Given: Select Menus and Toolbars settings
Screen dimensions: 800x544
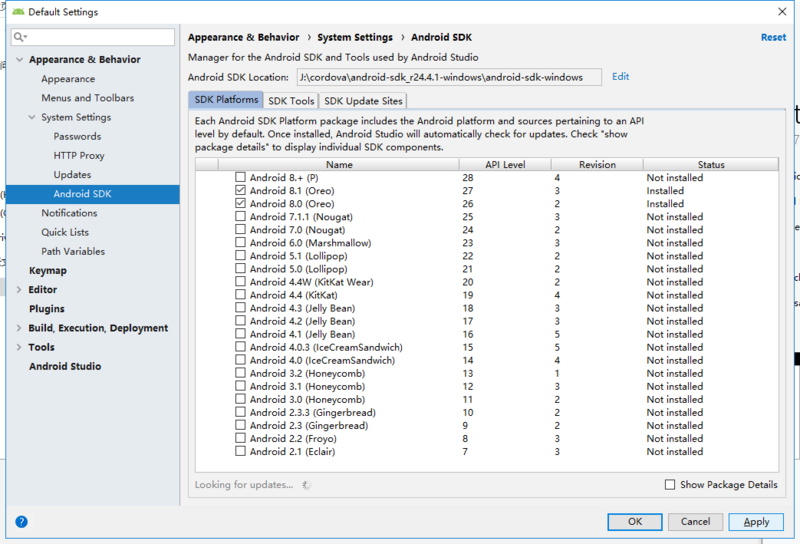Looking at the screenshot, I should point(88,98).
